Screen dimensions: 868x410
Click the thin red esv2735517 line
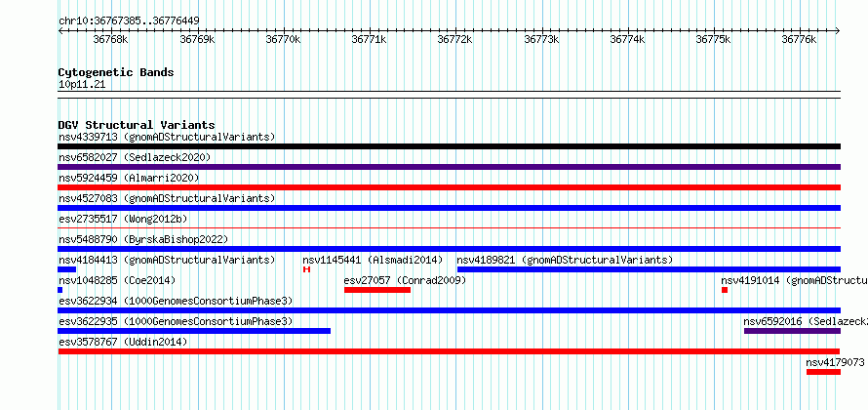pos(449,227)
